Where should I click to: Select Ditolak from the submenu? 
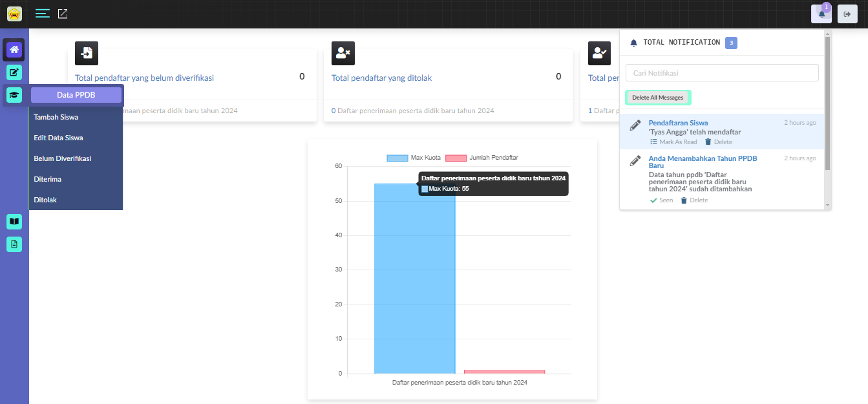point(45,200)
